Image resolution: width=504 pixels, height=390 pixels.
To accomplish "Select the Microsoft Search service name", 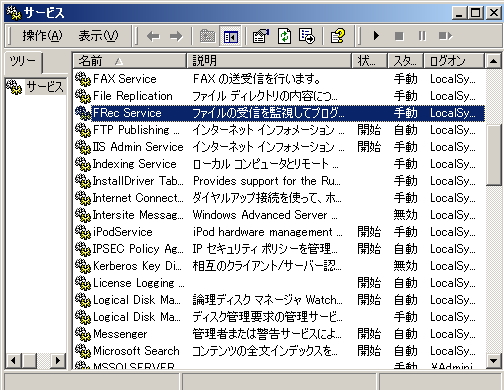I will (x=136, y=351).
